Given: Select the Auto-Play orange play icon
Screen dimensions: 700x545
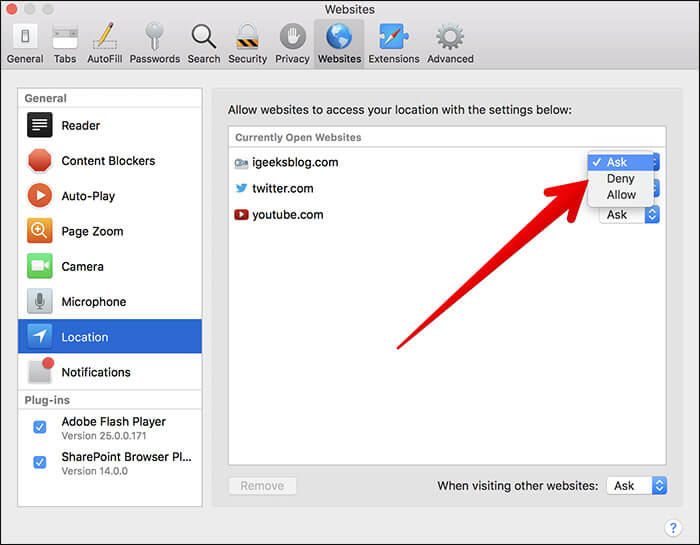Looking at the screenshot, I should [39, 196].
